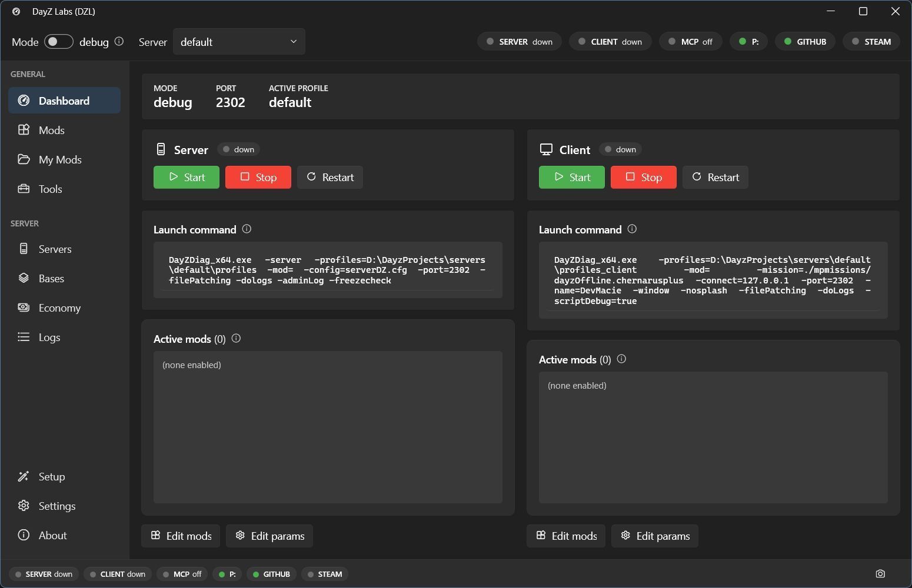Image resolution: width=912 pixels, height=588 pixels.
Task: Click the info icon beside debug mode
Action: [x=119, y=41]
